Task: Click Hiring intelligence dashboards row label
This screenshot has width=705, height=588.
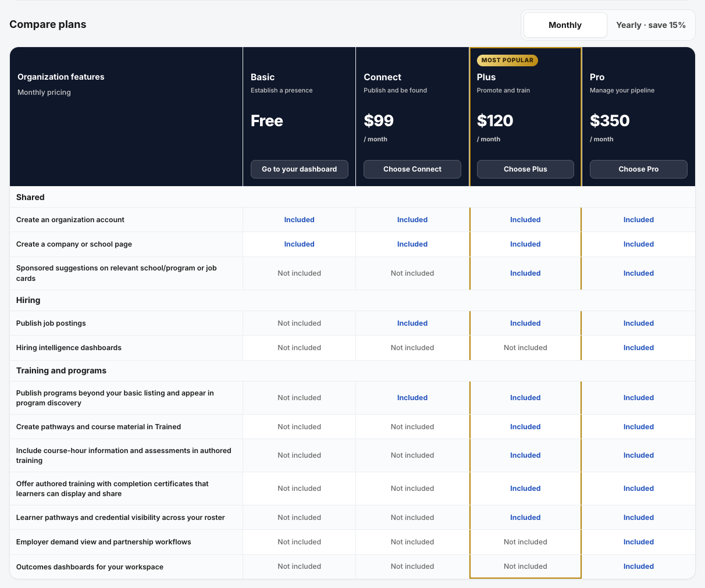Action: point(69,348)
